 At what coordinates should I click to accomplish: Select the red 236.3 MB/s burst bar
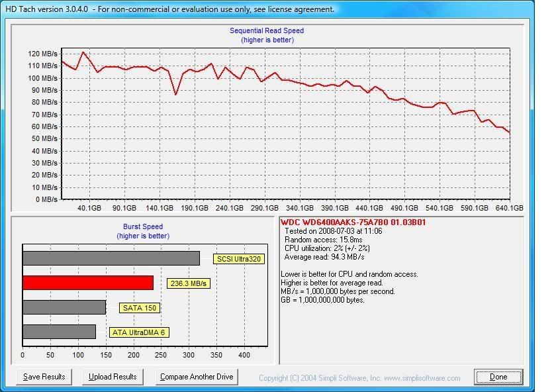coord(88,283)
